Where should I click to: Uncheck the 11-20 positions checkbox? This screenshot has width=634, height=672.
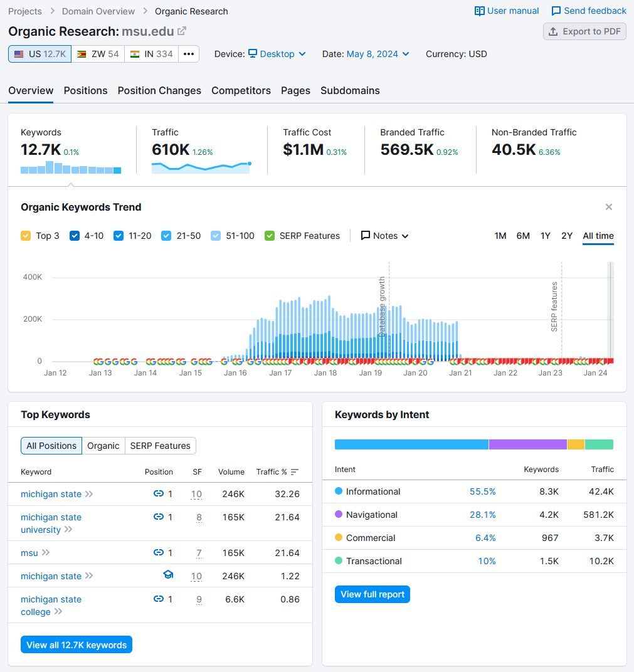[x=119, y=236]
